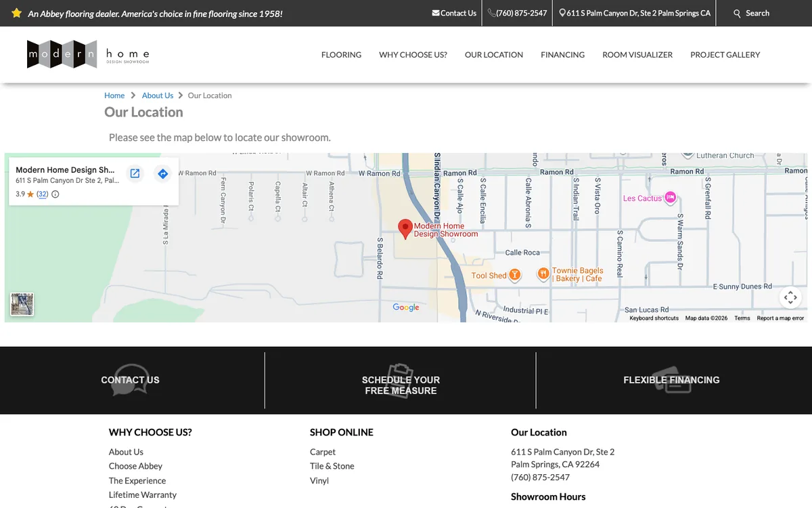Open Street View thumbnail on map
Viewport: 812px width, 508px height.
(x=22, y=304)
